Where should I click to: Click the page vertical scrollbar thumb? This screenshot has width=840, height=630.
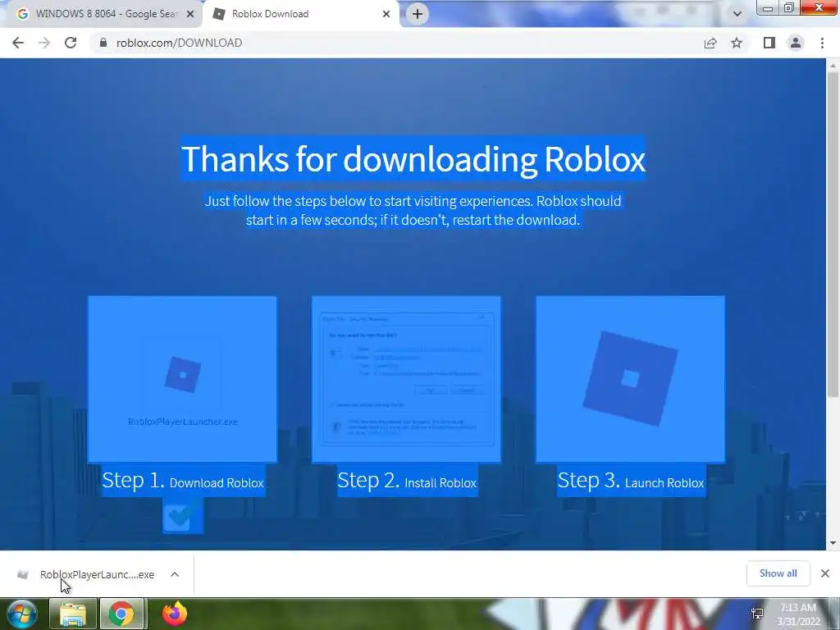coord(833,234)
